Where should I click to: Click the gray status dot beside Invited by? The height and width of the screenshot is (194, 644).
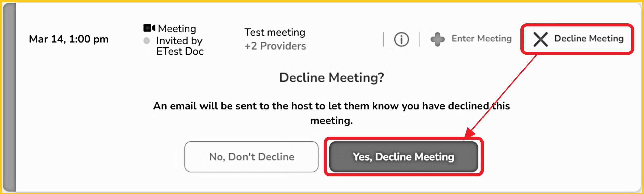click(x=147, y=41)
